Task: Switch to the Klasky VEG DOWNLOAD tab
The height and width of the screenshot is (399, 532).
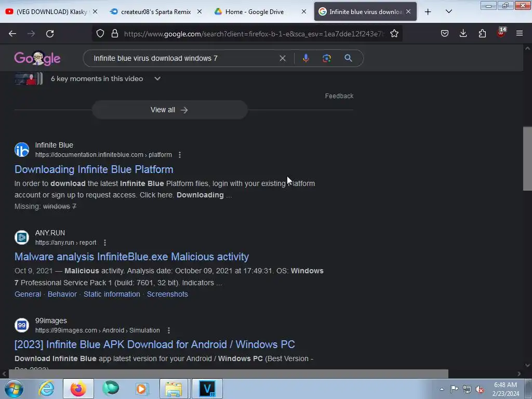Action: 51,11
